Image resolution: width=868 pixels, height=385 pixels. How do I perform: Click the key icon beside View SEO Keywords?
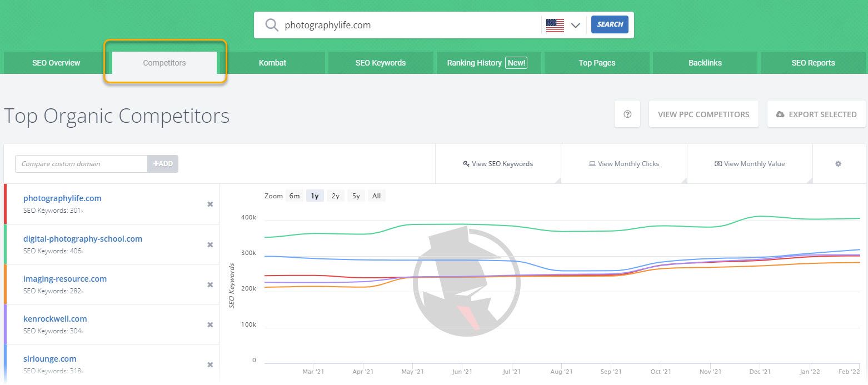pyautogui.click(x=466, y=164)
